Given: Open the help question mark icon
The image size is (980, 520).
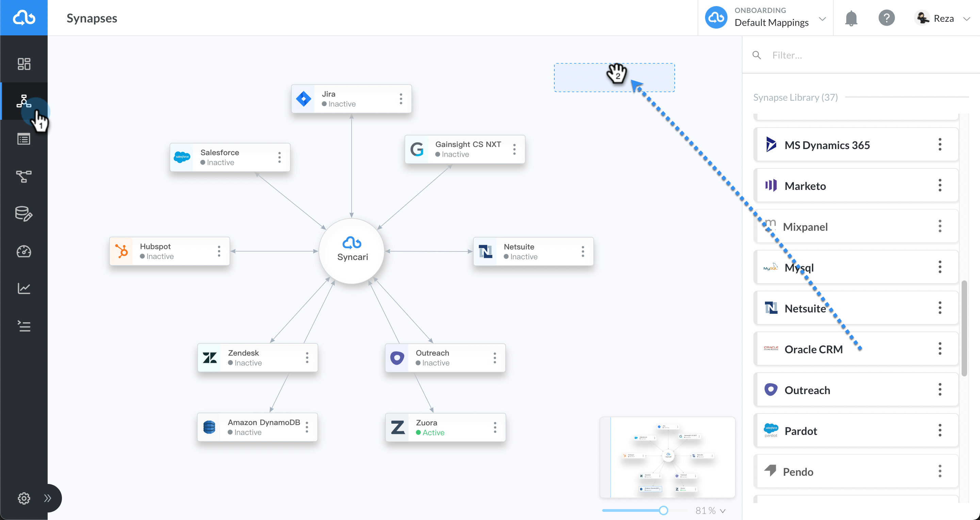Looking at the screenshot, I should tap(886, 18).
